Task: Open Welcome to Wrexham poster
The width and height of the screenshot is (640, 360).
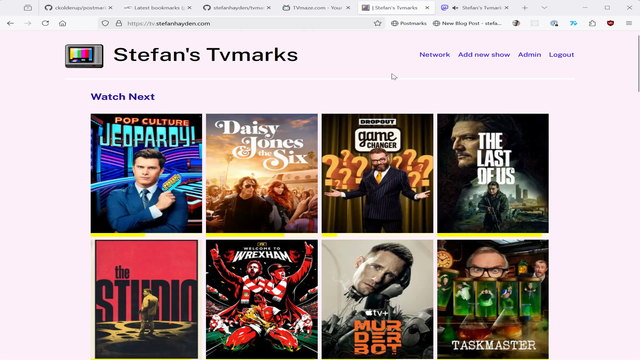Action: pos(262,299)
